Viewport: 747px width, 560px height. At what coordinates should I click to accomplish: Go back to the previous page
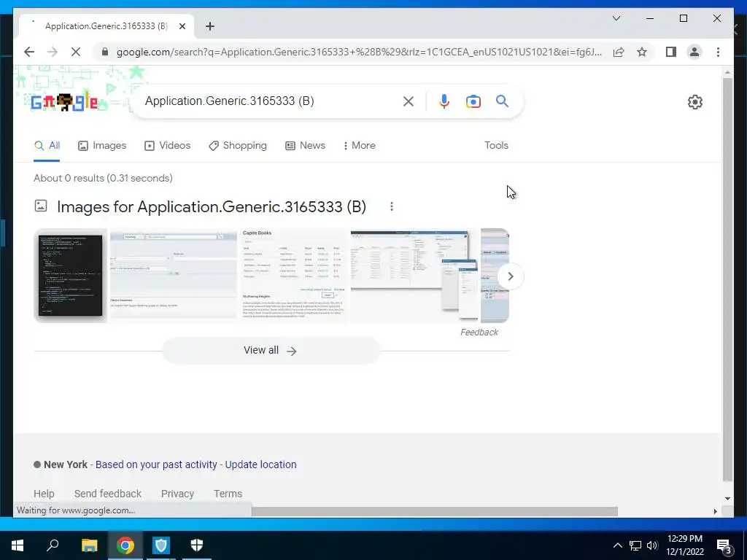pos(29,52)
